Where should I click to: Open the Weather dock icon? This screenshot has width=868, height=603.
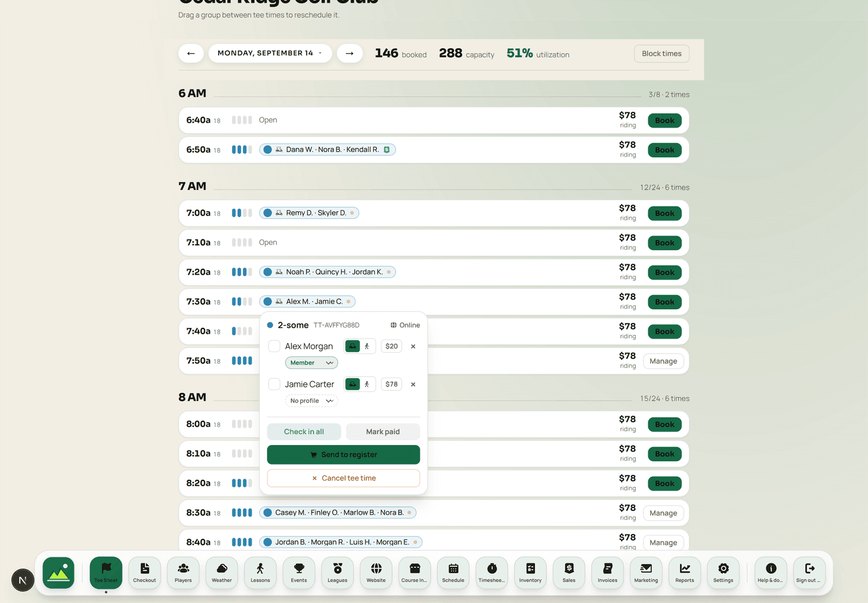221,573
